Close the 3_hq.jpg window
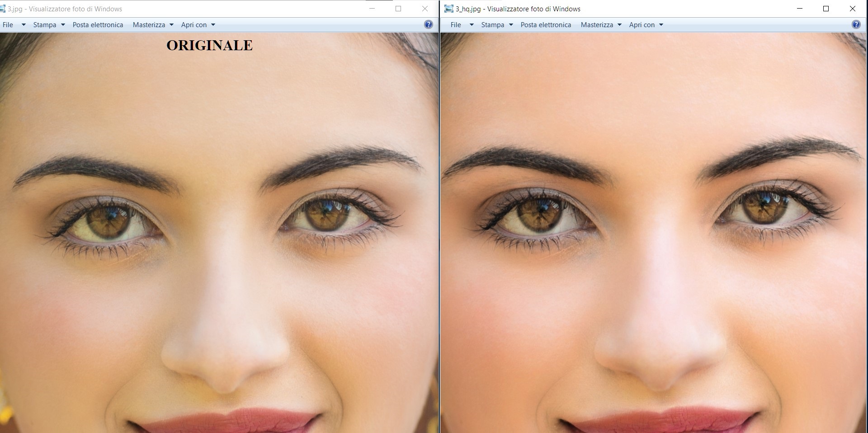Image resolution: width=868 pixels, height=433 pixels. click(x=853, y=9)
